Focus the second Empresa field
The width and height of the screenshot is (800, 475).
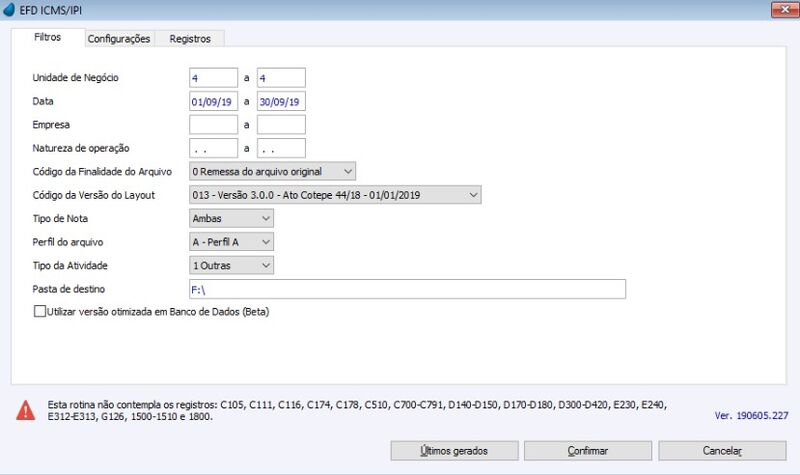(x=281, y=125)
